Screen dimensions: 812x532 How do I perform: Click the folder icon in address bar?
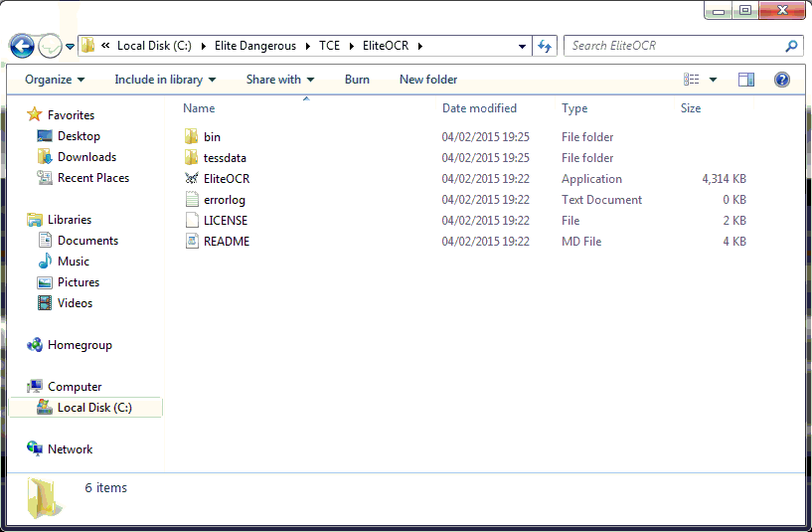coord(88,46)
